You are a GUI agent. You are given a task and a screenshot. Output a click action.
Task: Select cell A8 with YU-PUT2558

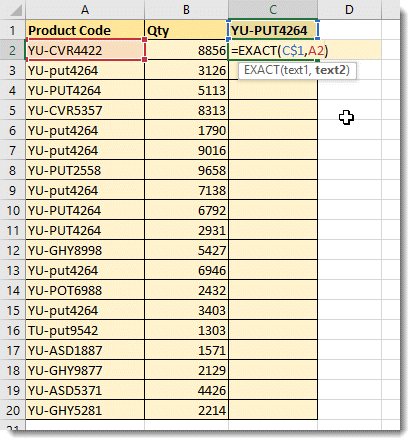tap(85, 170)
